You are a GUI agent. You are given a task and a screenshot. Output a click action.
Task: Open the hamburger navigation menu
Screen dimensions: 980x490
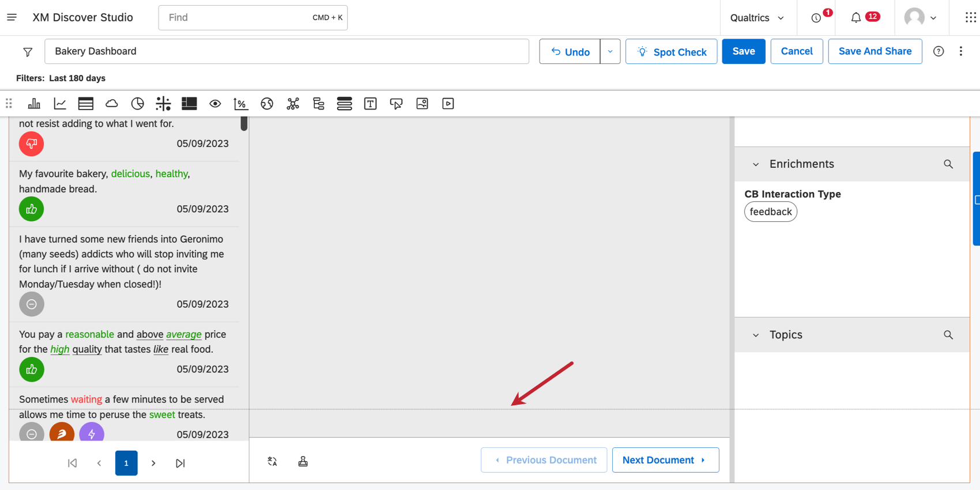[12, 17]
